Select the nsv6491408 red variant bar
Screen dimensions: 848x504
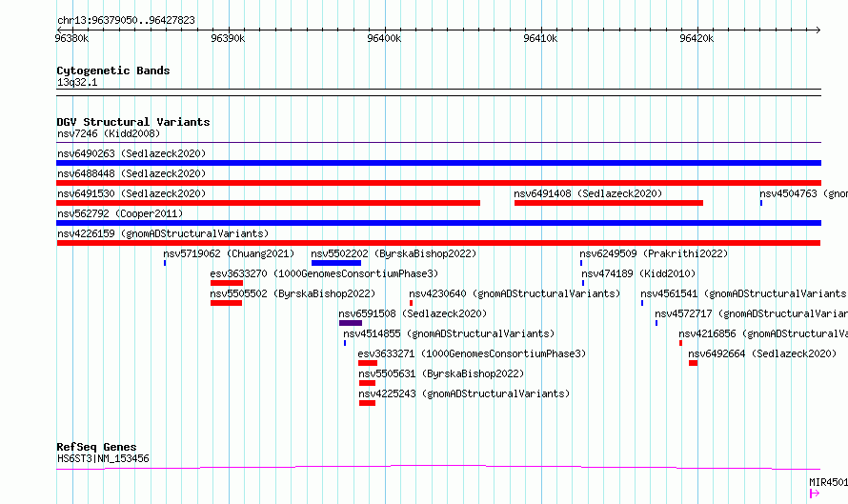point(609,203)
